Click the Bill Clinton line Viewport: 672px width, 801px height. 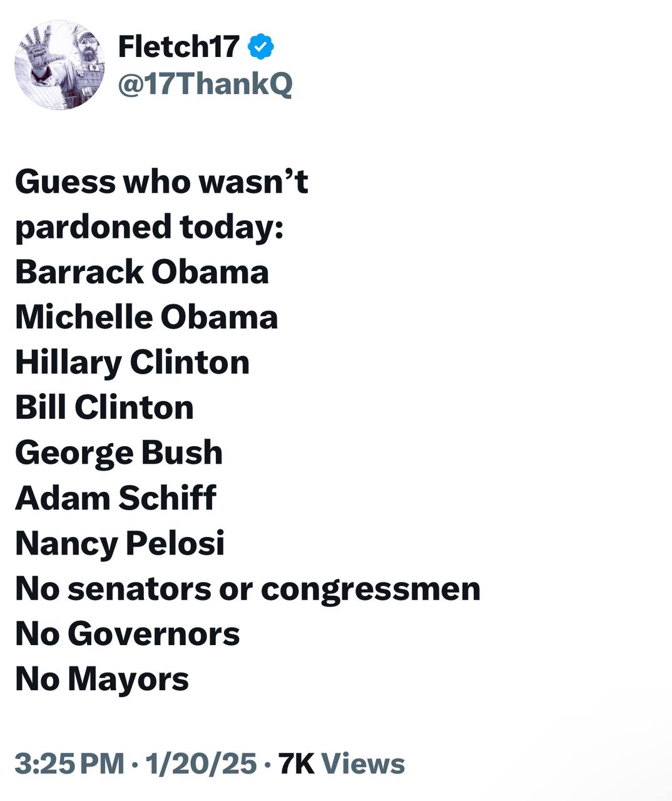[104, 407]
